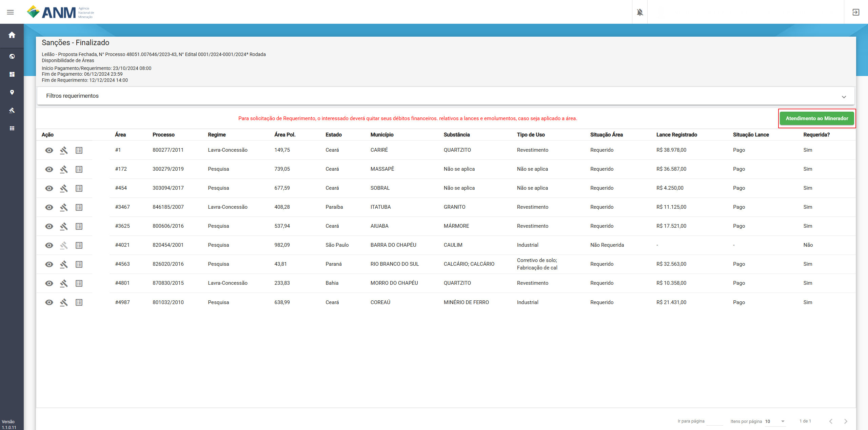Click the ANM logo
The width and height of the screenshot is (868, 430).
coord(60,12)
